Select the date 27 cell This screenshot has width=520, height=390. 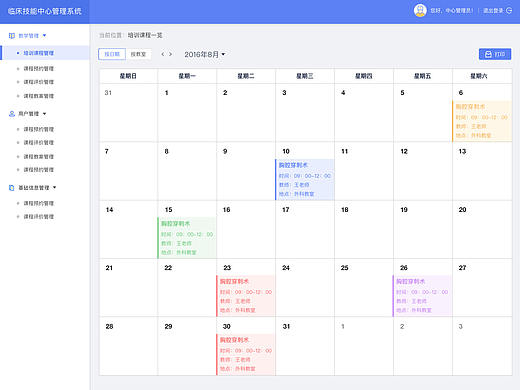click(482, 288)
